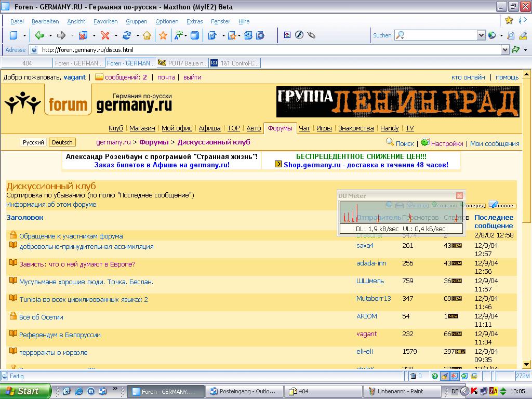This screenshot has width=532, height=399.
Task: Click the Kaspersky tray icon
Action: pos(474,391)
